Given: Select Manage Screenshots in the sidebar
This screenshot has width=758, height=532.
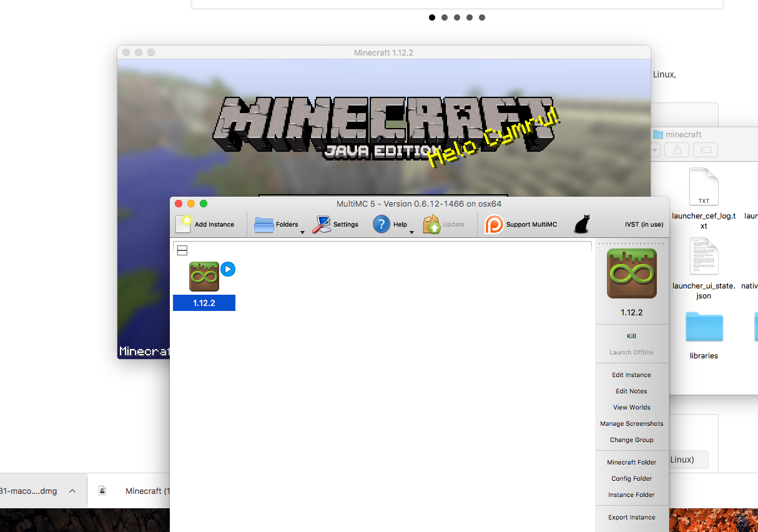Looking at the screenshot, I should point(631,423).
